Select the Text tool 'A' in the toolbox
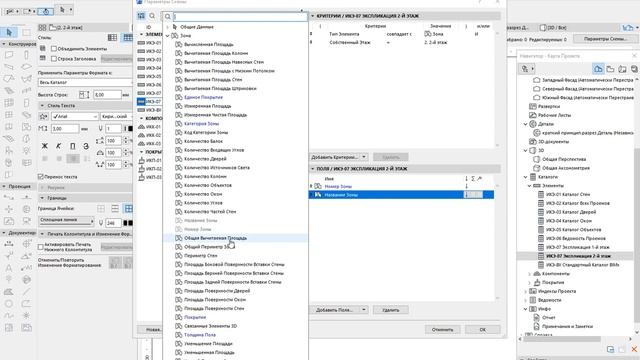The height and width of the screenshot is (360, 640). (9, 268)
